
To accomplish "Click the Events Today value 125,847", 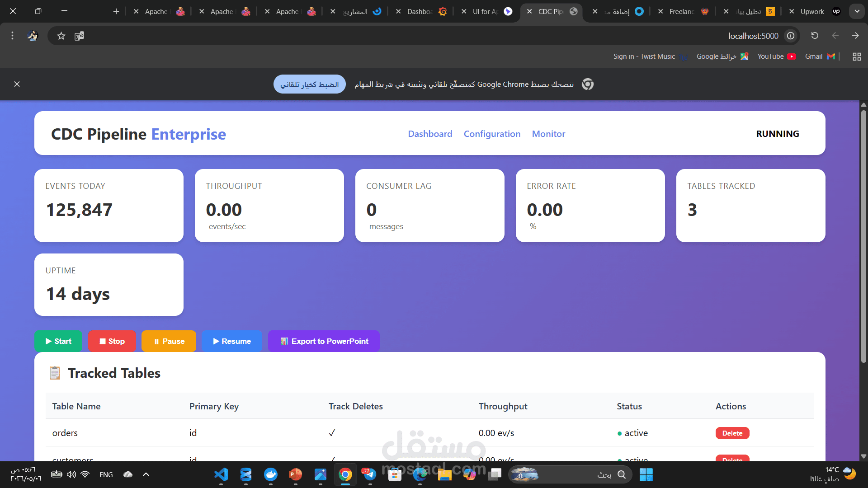I will 79,210.
